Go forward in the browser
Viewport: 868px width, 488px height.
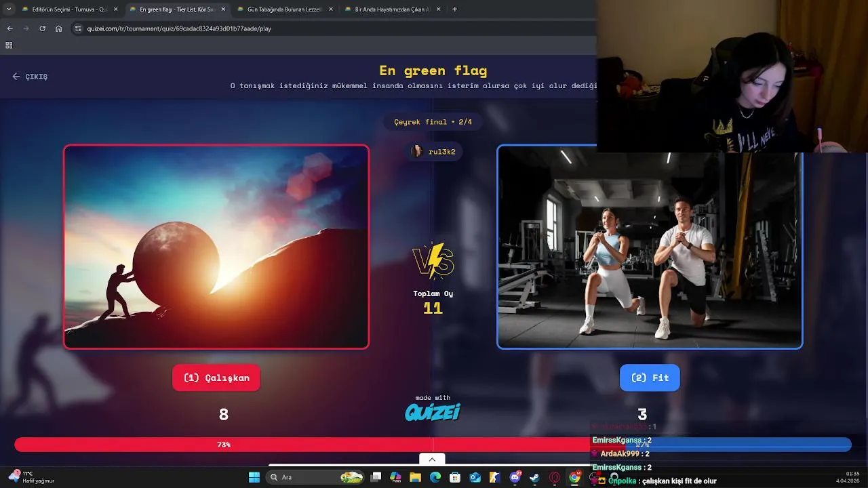click(x=26, y=28)
